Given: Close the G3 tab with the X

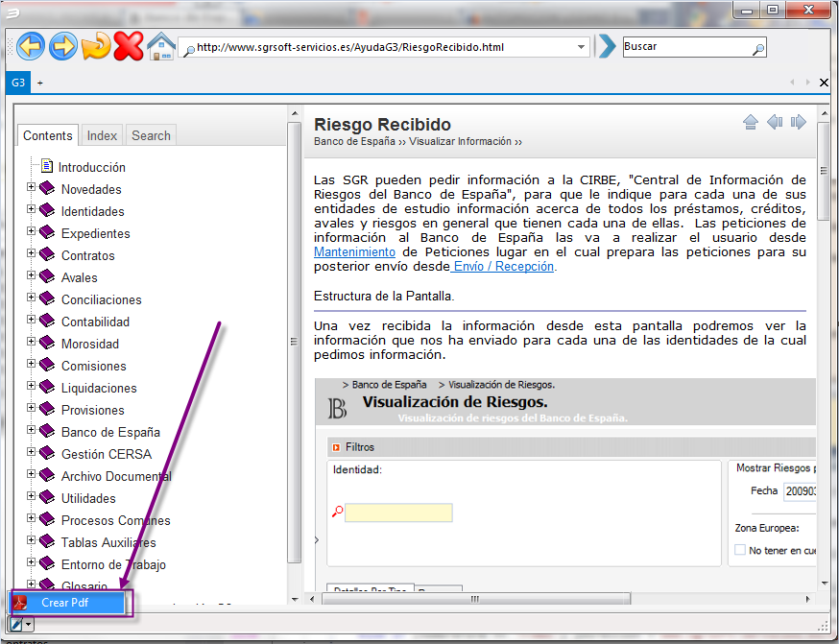Looking at the screenshot, I should pyautogui.click(x=824, y=83).
